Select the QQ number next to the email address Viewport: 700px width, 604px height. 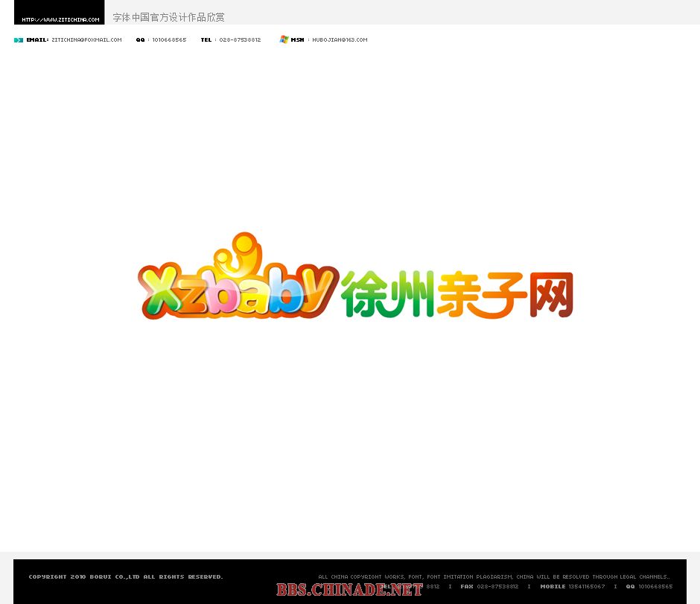point(169,39)
